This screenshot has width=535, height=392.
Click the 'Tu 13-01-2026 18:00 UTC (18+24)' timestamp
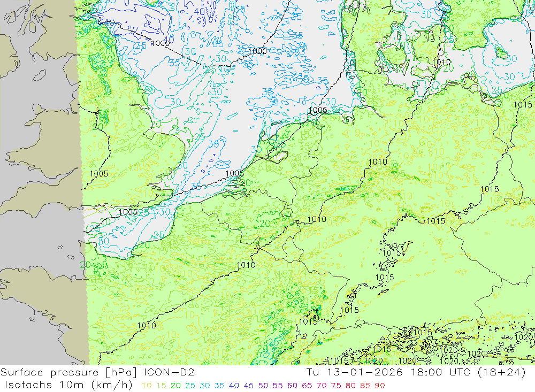coord(416,372)
